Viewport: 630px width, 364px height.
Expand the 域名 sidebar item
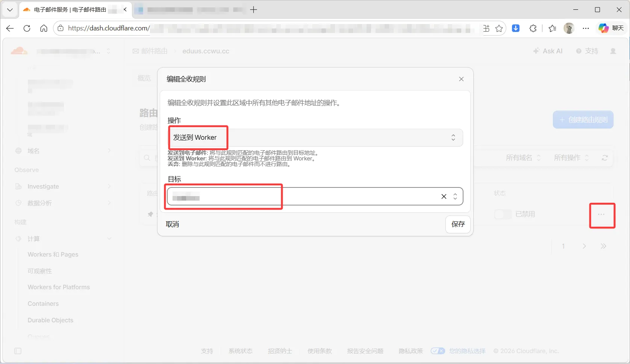coord(109,151)
